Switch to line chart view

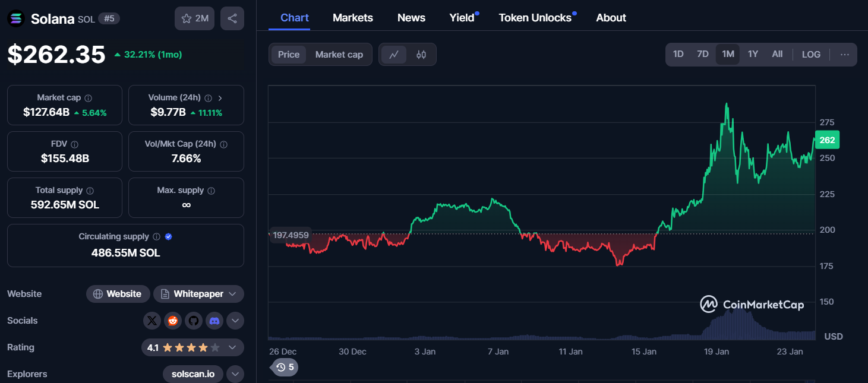click(394, 55)
